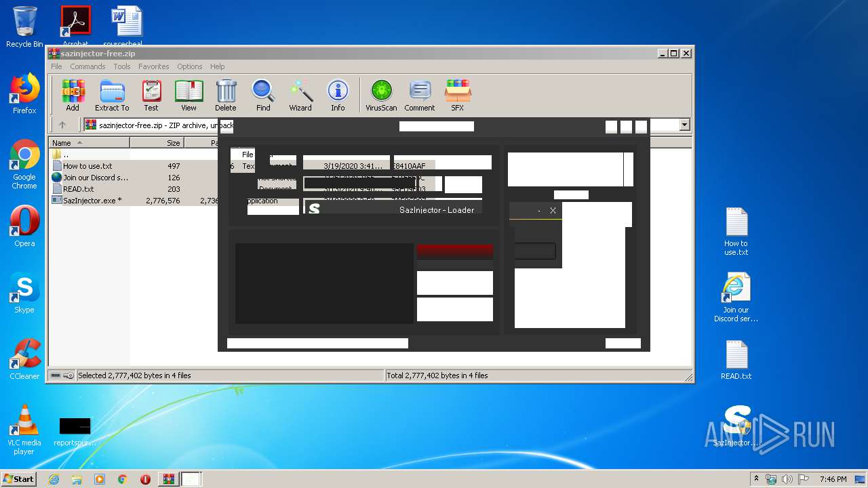Click the 7:46 PM taskbar clock
Screen dimensions: 868x488
(x=833, y=479)
